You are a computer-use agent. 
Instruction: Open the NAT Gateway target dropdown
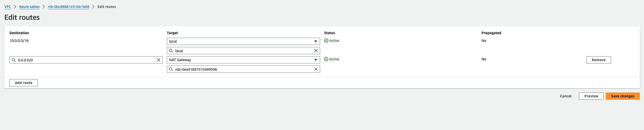(x=243, y=60)
